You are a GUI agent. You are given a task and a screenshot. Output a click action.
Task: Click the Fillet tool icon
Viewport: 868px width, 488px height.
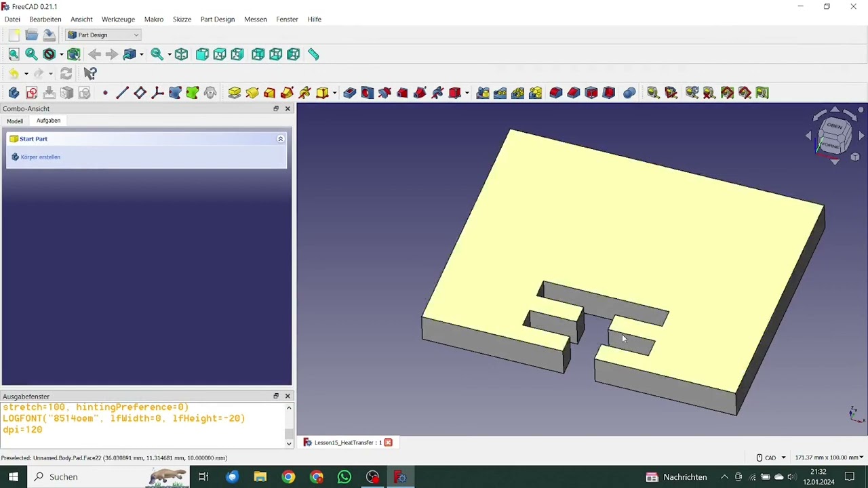tap(556, 93)
